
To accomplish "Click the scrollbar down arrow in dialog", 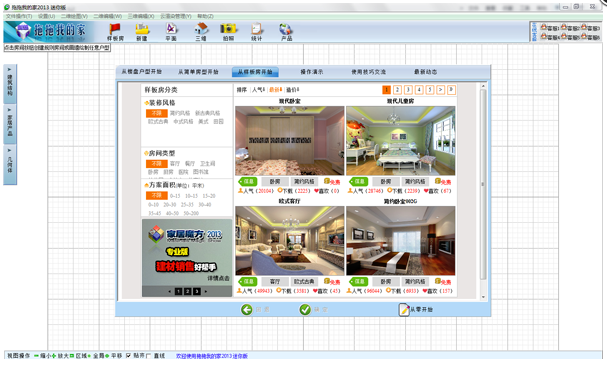I will click(x=483, y=297).
